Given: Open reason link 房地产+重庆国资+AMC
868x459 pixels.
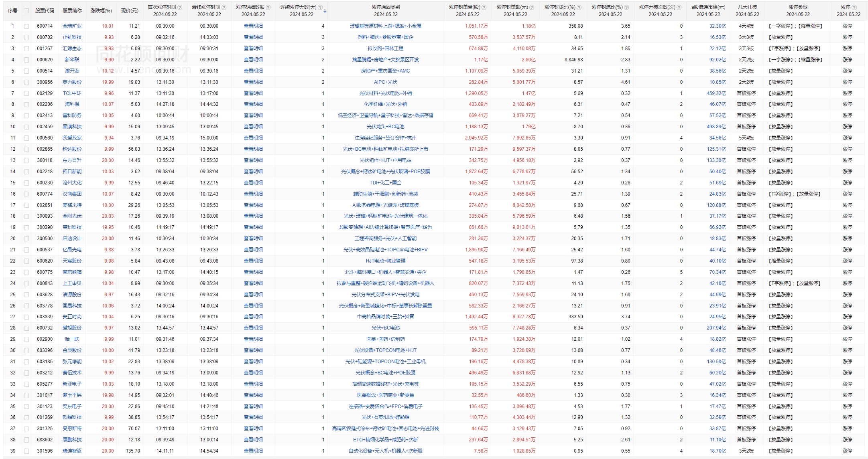Looking at the screenshot, I should pos(386,71).
